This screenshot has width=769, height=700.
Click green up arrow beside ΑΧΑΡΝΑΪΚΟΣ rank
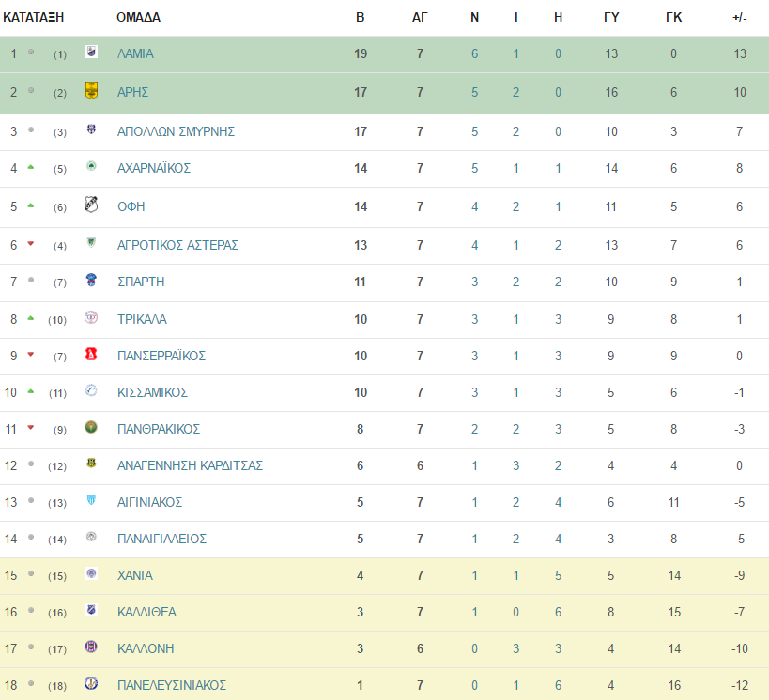pos(31,167)
